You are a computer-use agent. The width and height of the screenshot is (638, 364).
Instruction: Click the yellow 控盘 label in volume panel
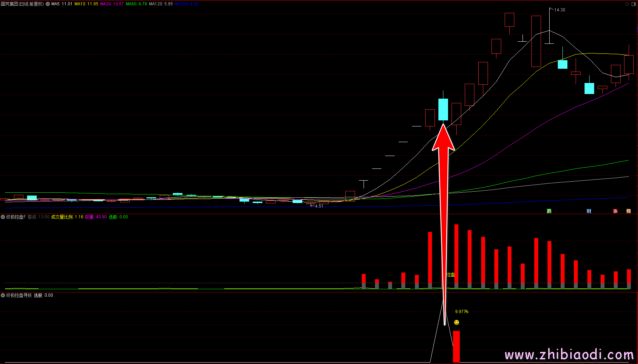pos(451,275)
